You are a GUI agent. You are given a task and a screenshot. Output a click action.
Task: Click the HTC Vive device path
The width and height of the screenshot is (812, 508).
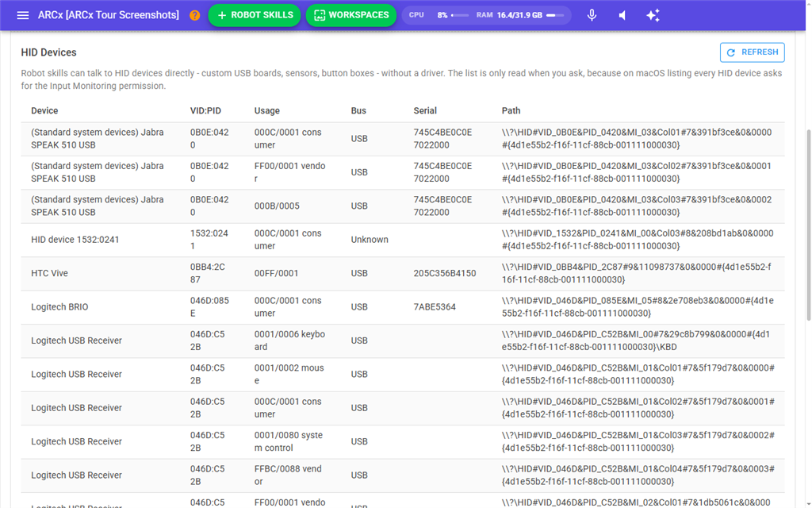637,273
